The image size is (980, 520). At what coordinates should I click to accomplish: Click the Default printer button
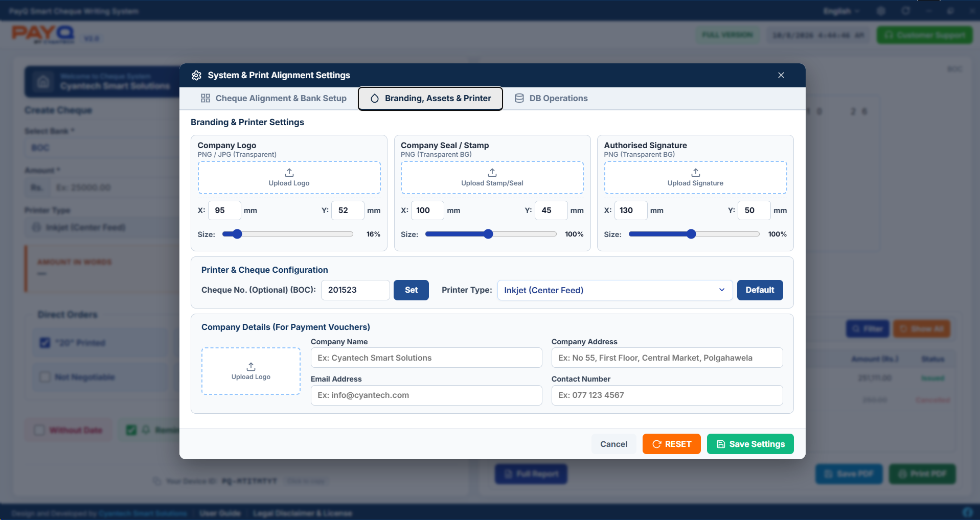click(760, 290)
